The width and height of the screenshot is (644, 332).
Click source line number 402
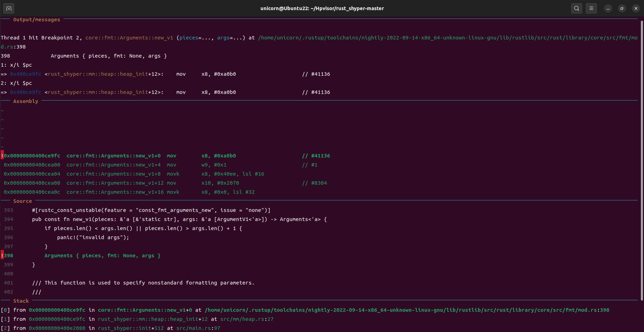point(8,292)
